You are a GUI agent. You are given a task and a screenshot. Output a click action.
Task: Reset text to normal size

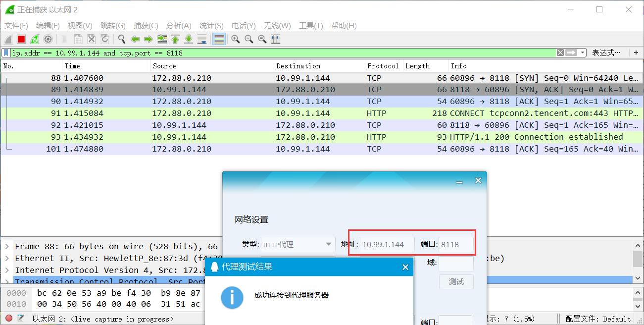262,39
